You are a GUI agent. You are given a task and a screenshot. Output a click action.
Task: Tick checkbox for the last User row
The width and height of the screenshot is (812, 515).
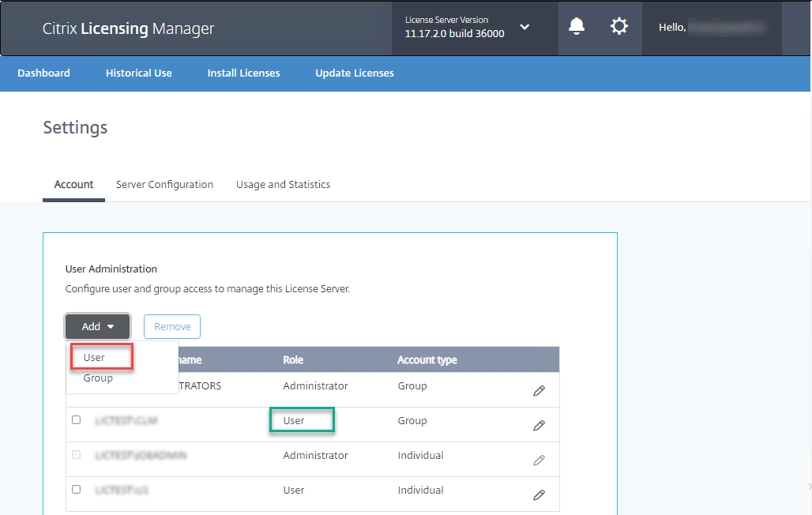click(77, 490)
